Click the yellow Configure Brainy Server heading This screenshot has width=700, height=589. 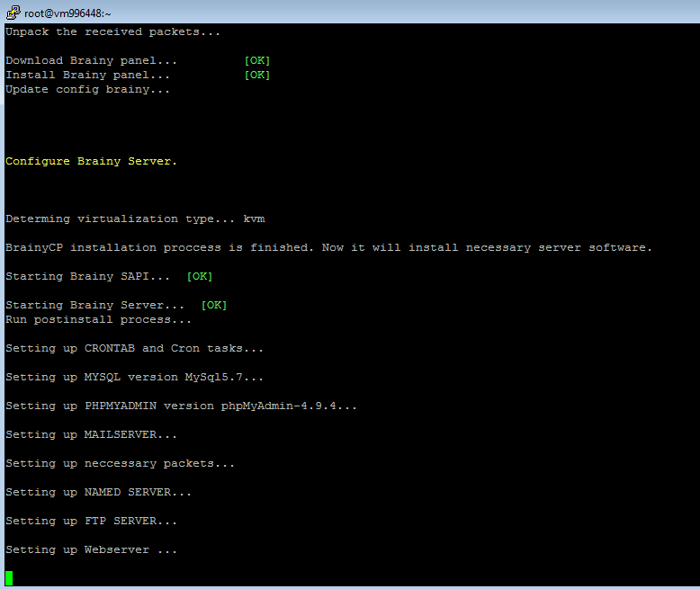tap(92, 162)
